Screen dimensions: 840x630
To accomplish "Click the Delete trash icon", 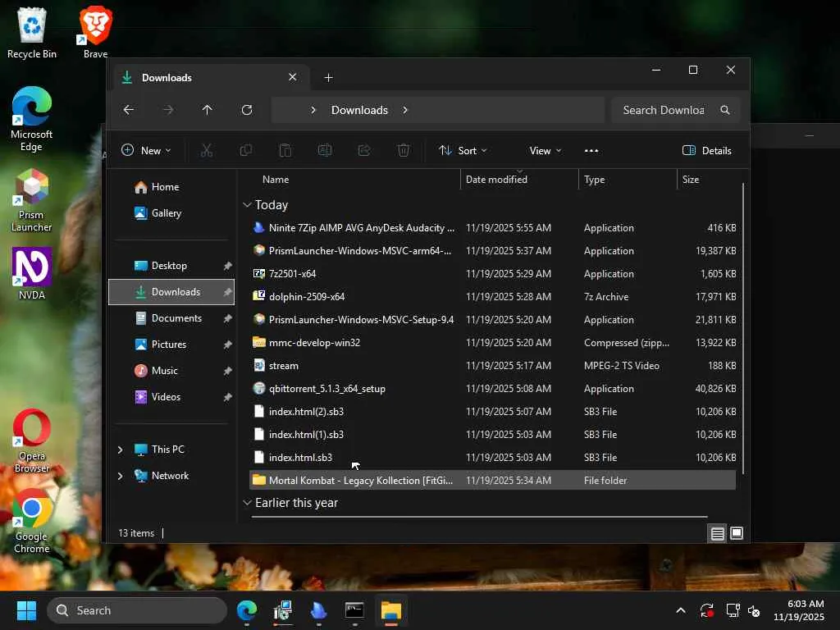I will (404, 151).
